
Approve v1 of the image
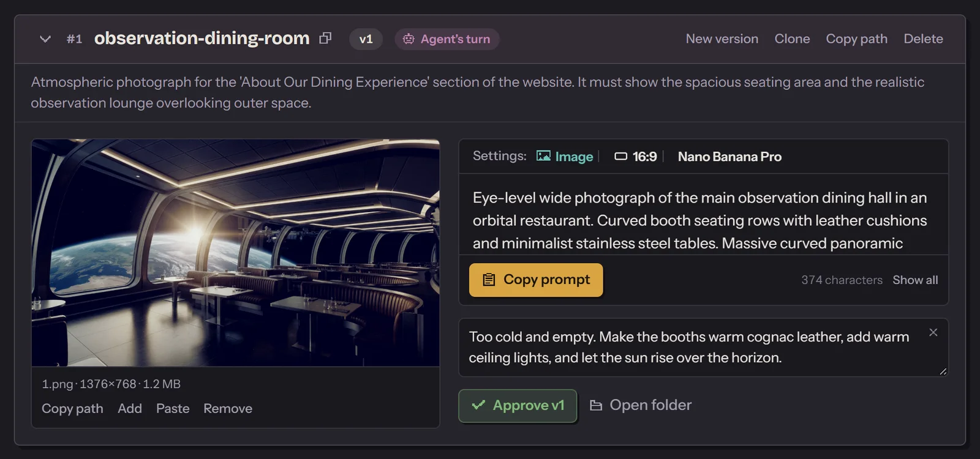[518, 406]
